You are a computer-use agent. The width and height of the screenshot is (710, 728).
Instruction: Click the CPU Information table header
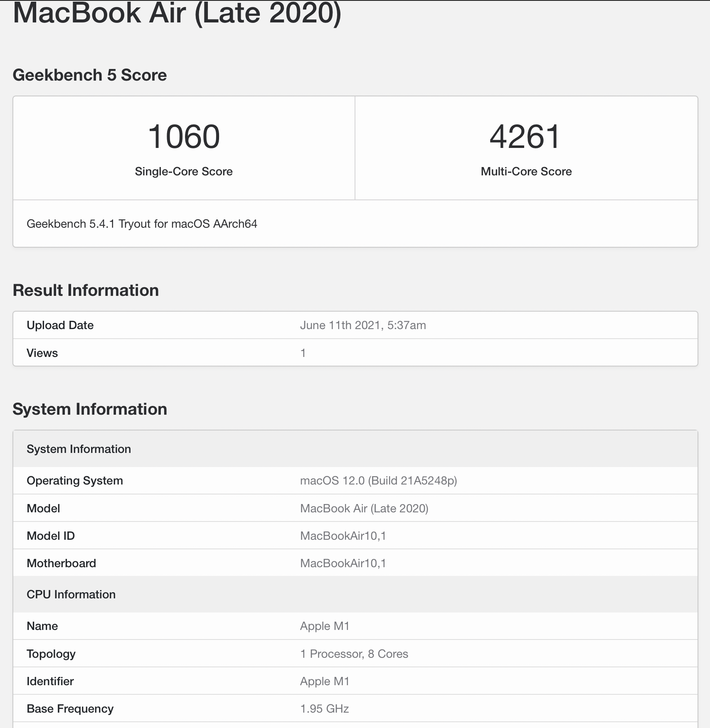point(71,595)
